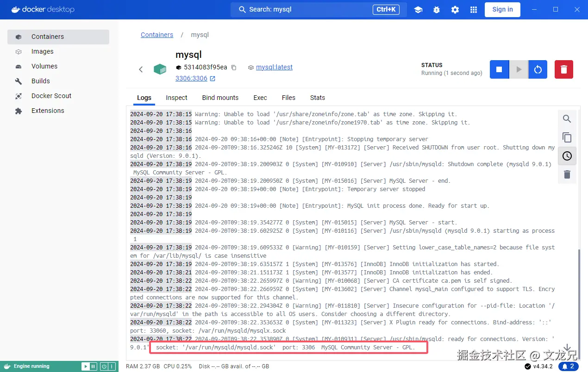Clear the logs with trash icon

tap(567, 174)
